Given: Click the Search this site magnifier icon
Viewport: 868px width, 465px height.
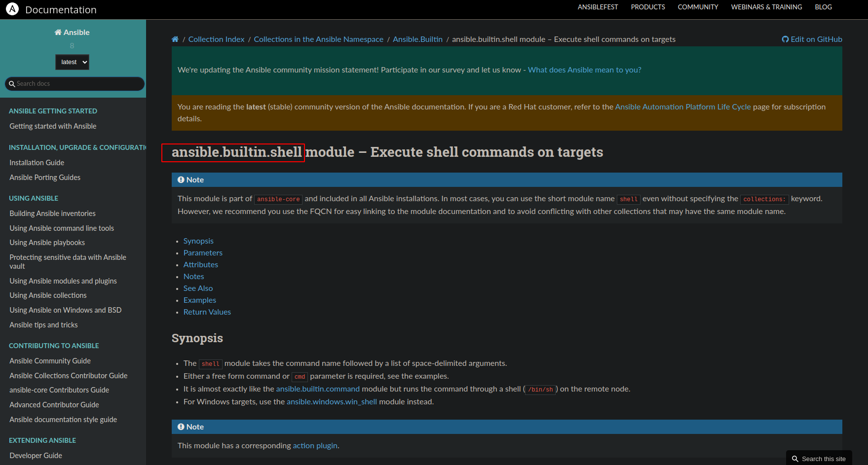Looking at the screenshot, I should pos(795,459).
